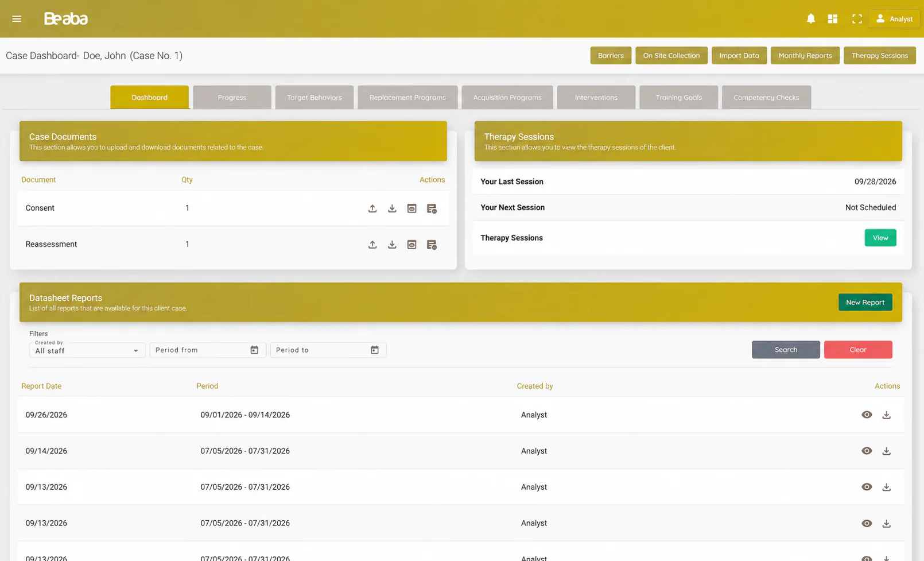
Task: Click the Period to date field
Action: pyautogui.click(x=328, y=350)
